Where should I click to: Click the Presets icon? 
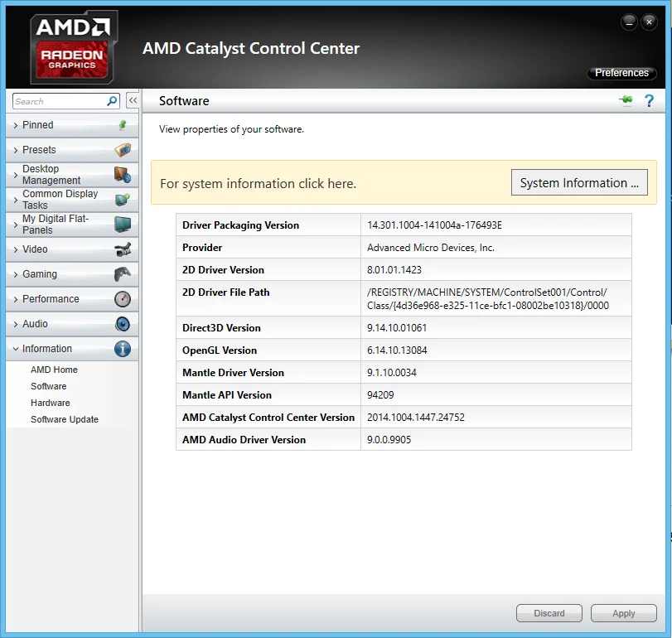[x=123, y=150]
